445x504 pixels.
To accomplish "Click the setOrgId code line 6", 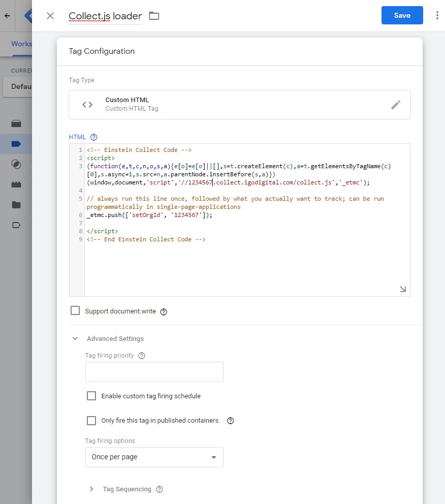I will click(149, 215).
